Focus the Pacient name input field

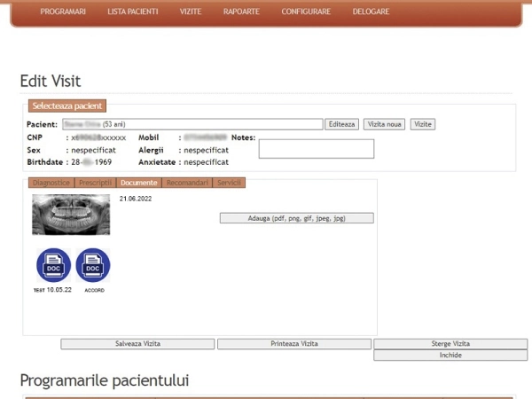pos(192,124)
